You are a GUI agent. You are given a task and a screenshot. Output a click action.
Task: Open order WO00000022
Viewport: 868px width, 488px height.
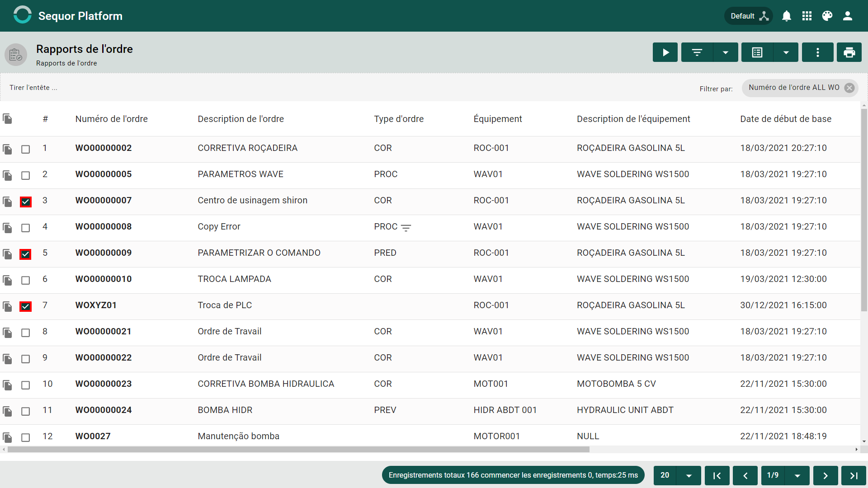point(104,358)
